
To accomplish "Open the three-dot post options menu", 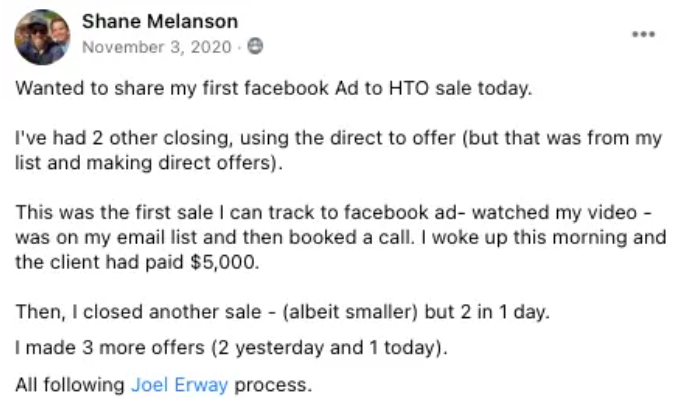I will (x=643, y=34).
